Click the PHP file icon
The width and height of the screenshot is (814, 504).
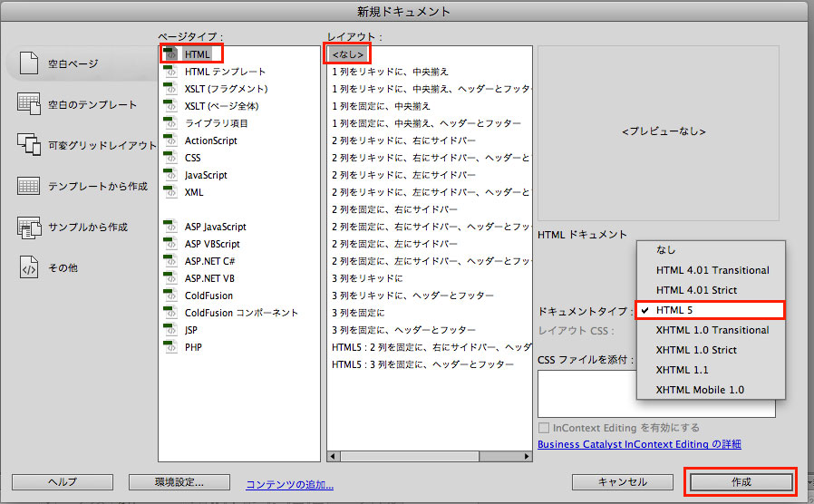coord(170,346)
